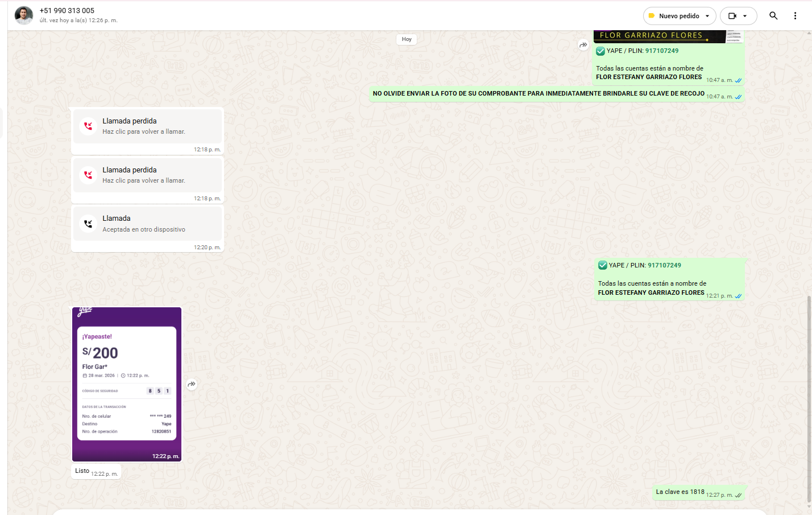The height and width of the screenshot is (515, 812).
Task: Click the search magnifier icon
Action: point(773,16)
